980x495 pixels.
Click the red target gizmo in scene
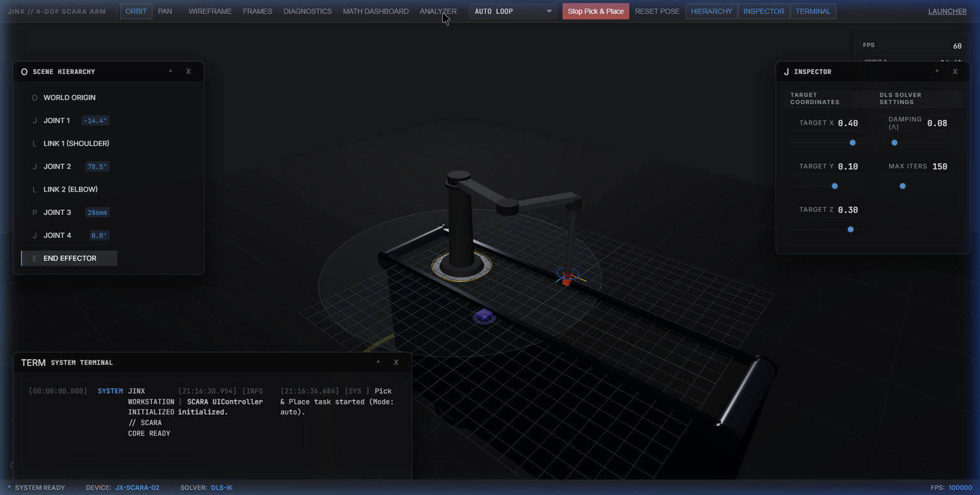pos(567,277)
